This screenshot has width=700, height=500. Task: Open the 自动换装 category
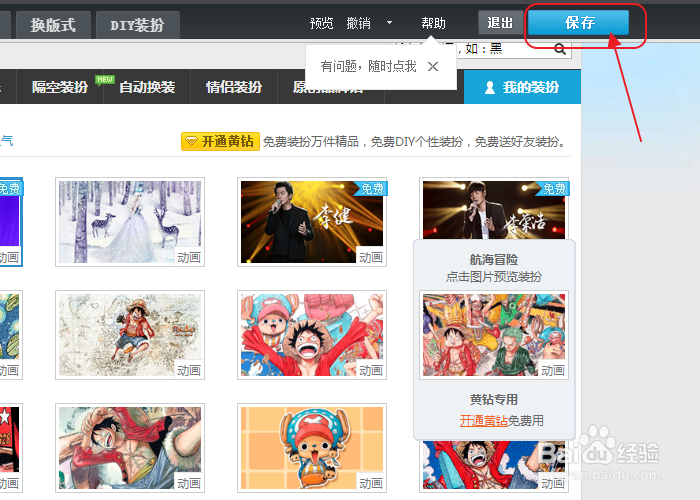coord(147,87)
